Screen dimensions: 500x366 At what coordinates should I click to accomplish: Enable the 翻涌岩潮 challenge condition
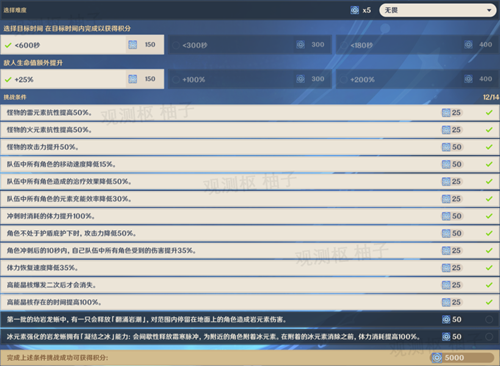(x=489, y=320)
